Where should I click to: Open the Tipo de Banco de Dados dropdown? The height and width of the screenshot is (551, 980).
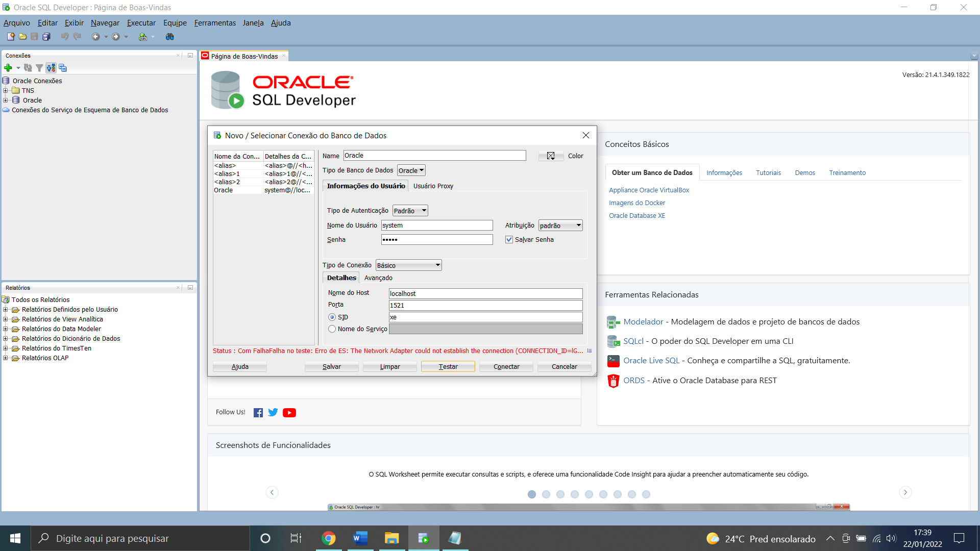pos(411,170)
